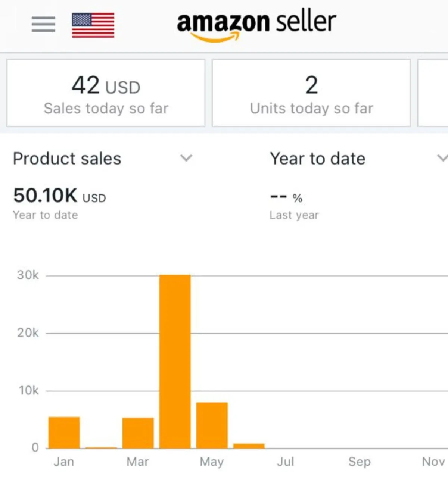Tap the Nov label on the axis
The height and width of the screenshot is (478, 448).
(x=433, y=462)
